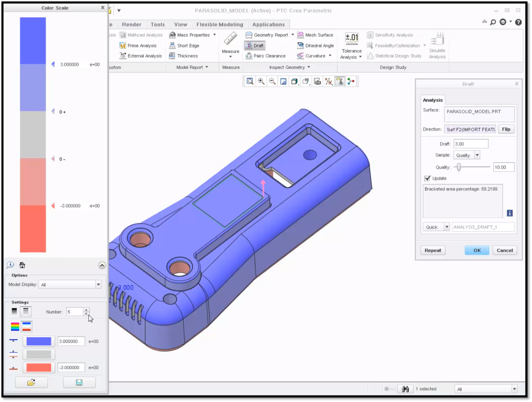Screen dimensions: 532x402
Task: Click the Draft angle input field
Action: [x=471, y=144]
